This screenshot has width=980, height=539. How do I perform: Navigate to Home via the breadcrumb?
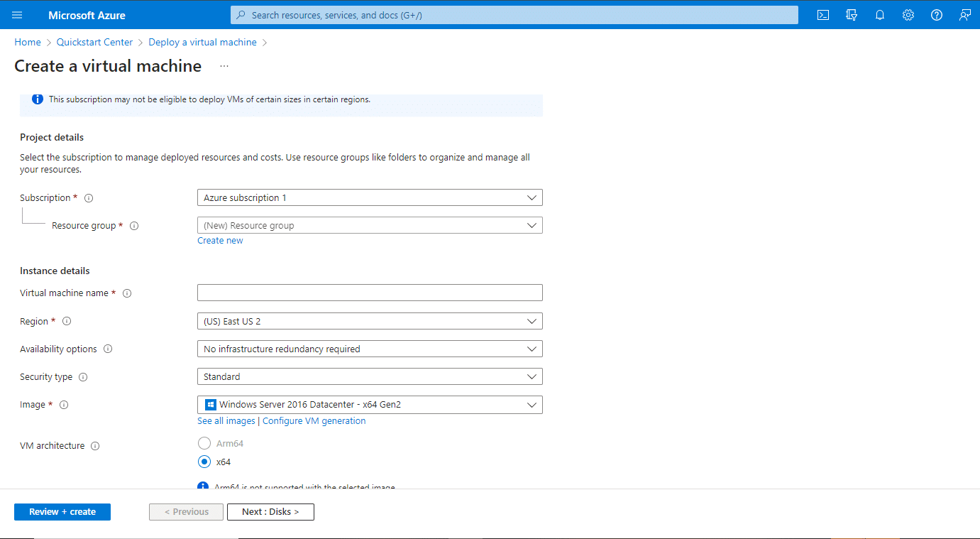pos(27,42)
